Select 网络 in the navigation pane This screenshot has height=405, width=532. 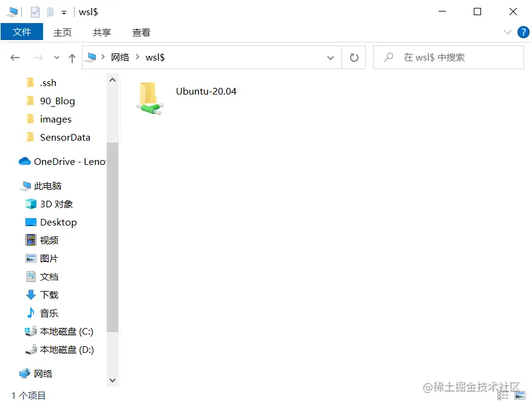coord(42,373)
